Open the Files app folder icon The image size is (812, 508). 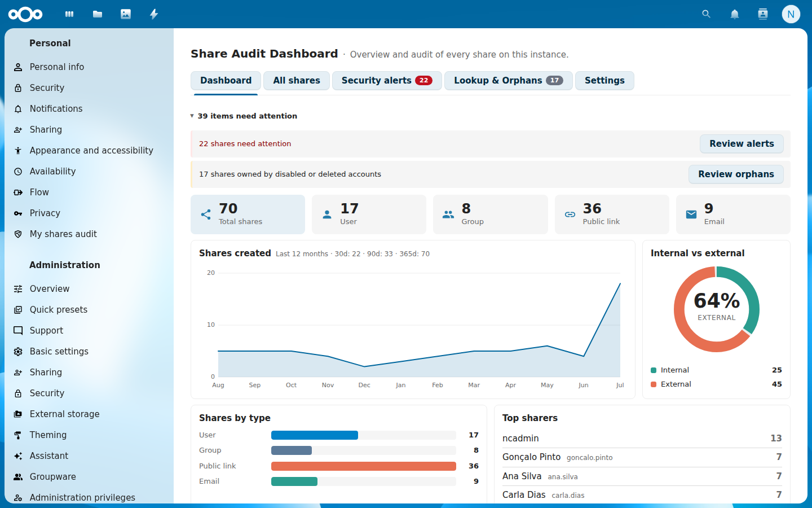click(98, 14)
